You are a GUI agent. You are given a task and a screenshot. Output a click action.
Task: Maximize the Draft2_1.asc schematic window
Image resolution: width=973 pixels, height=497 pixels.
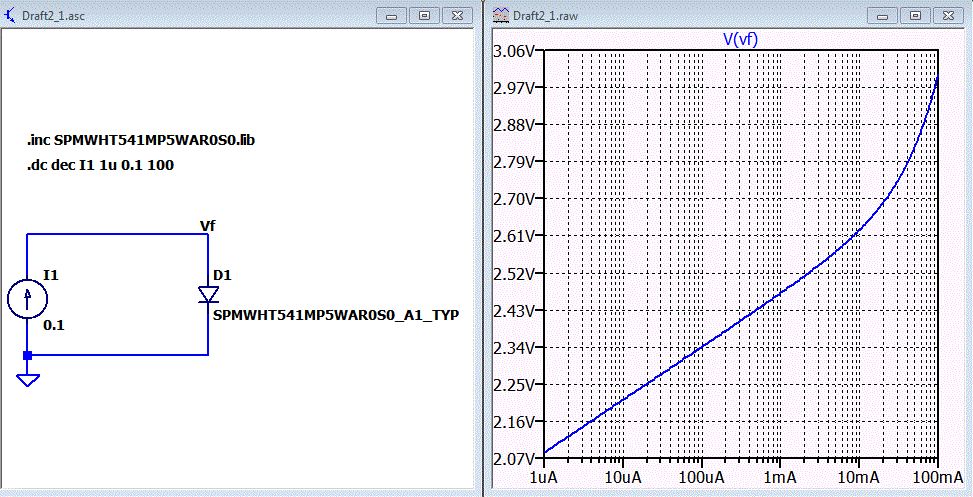[x=424, y=16]
